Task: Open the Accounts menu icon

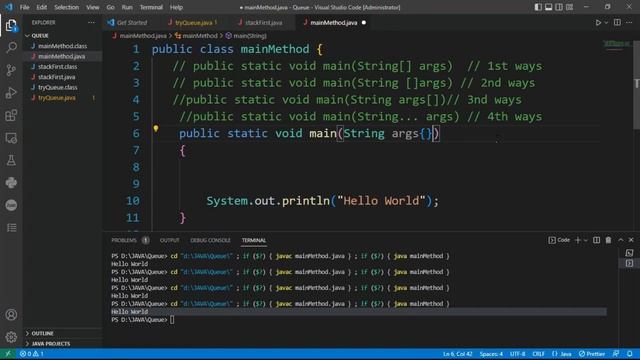Action: click(x=11, y=315)
